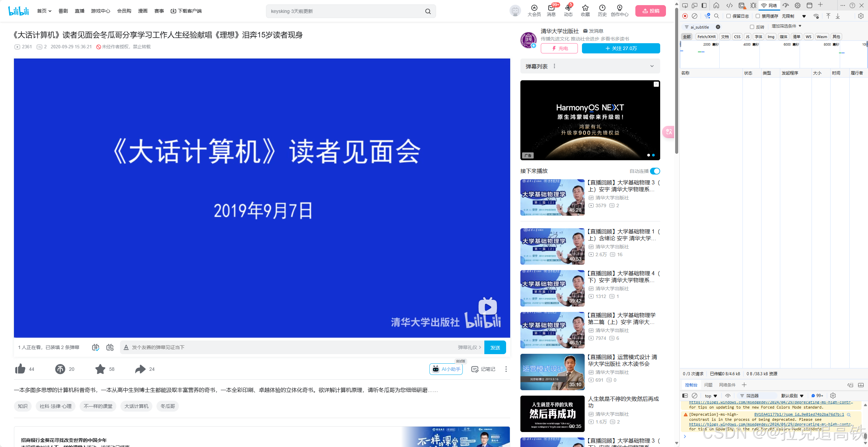Click the coin donate icon
The height and width of the screenshot is (447, 868).
pyautogui.click(x=60, y=369)
